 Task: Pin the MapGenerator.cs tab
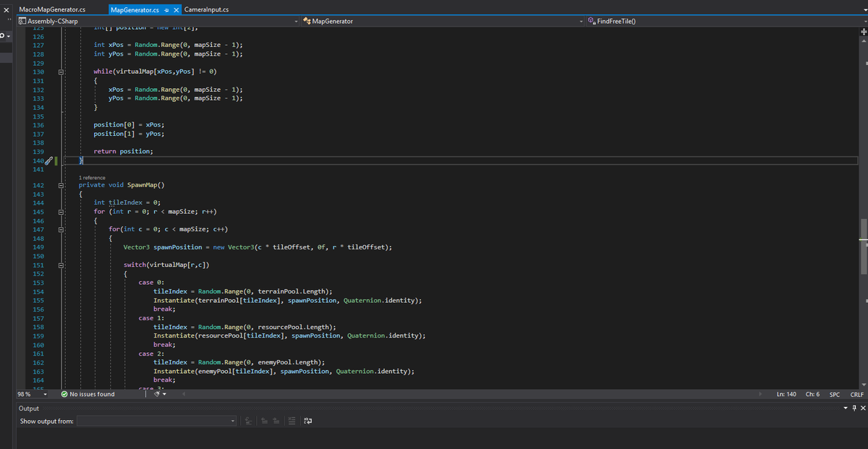[x=167, y=9]
